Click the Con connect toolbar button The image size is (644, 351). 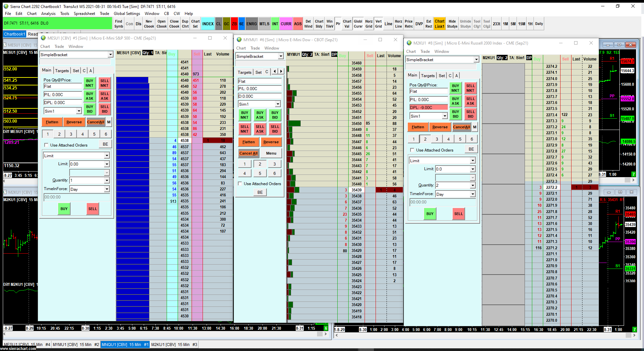click(x=129, y=24)
